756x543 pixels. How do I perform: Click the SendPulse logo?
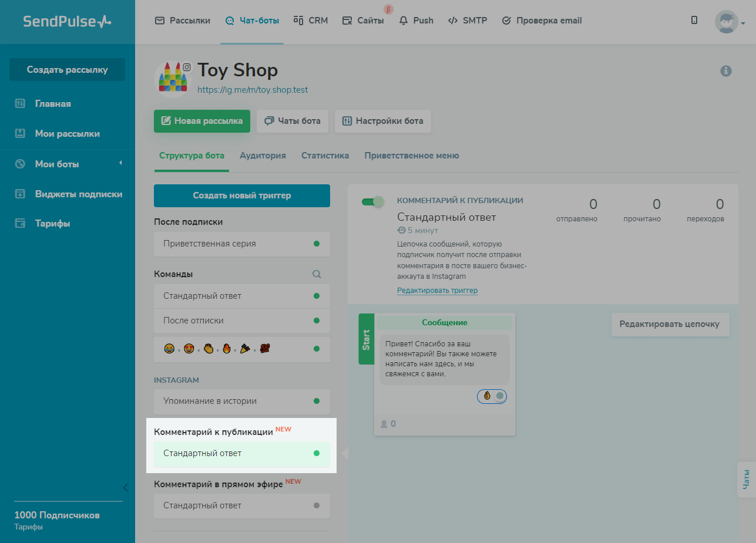tap(67, 22)
